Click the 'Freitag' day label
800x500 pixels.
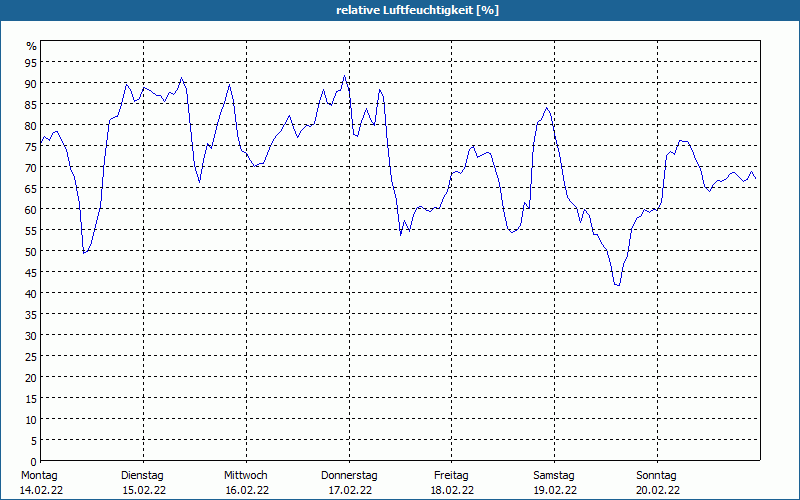[452, 476]
